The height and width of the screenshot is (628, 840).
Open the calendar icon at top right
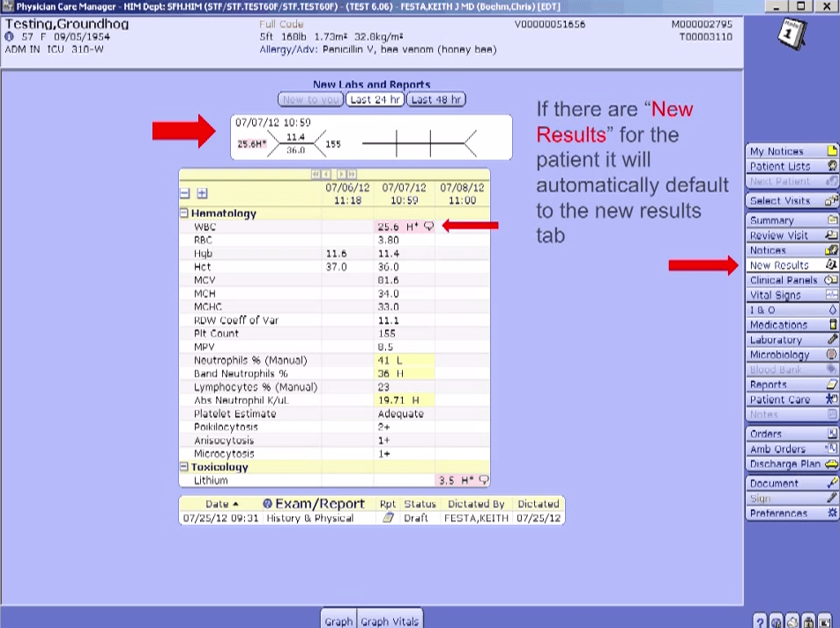[x=792, y=34]
